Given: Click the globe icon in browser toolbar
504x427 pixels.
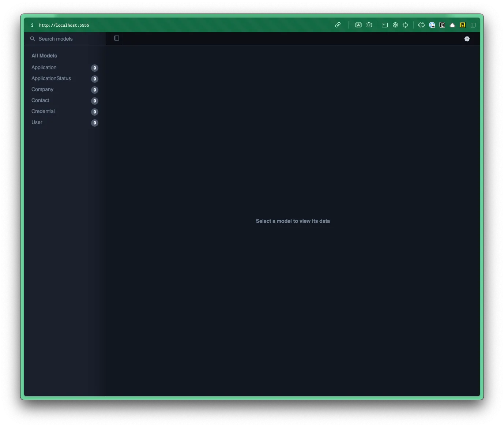Looking at the screenshot, I should coord(395,25).
